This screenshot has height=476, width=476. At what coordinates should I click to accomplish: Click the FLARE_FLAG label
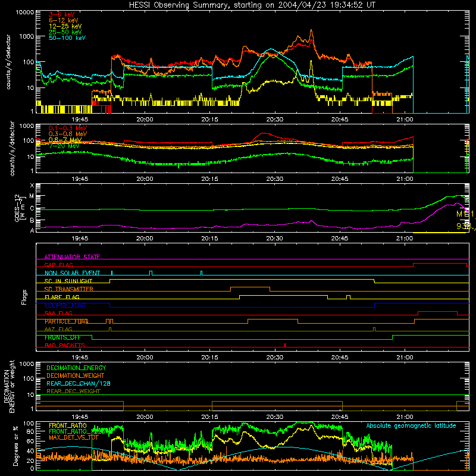pyautogui.click(x=62, y=297)
